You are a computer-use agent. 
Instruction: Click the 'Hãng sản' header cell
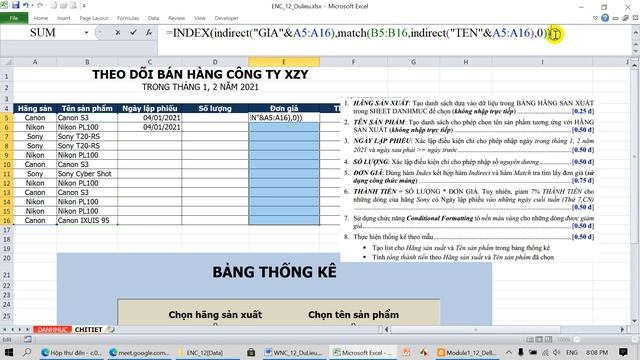pos(35,108)
